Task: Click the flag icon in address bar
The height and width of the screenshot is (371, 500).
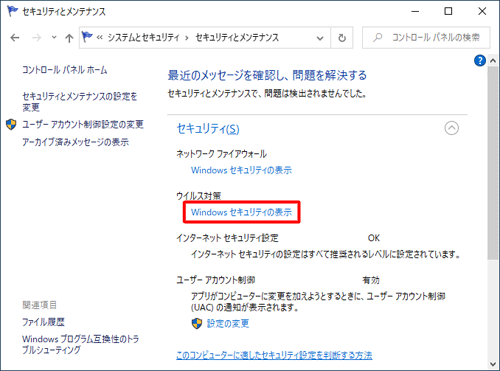Action: pyautogui.click(x=87, y=37)
